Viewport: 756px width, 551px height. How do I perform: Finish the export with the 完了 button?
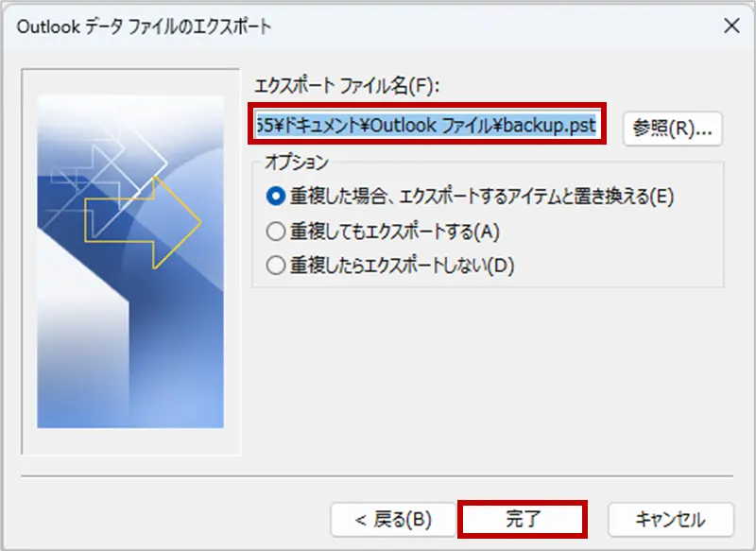[x=523, y=519]
